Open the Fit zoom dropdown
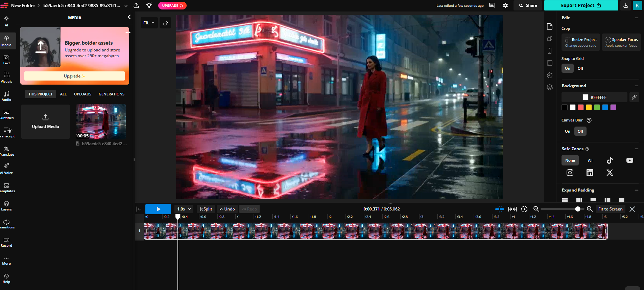 click(149, 23)
